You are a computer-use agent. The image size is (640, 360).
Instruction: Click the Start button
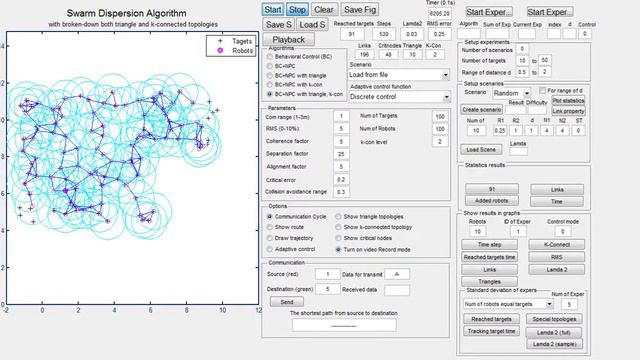point(273,10)
